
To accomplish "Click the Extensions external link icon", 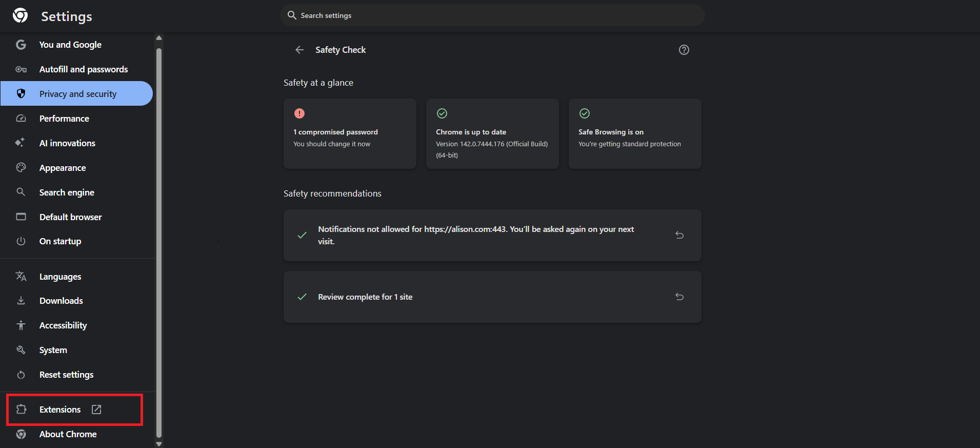I will pyautogui.click(x=96, y=410).
